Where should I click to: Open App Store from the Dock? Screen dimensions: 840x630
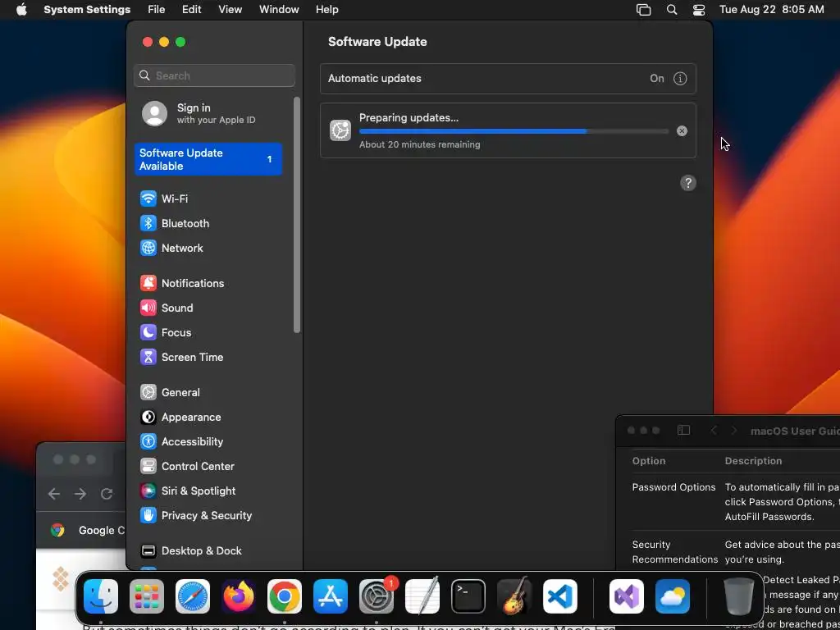331,596
